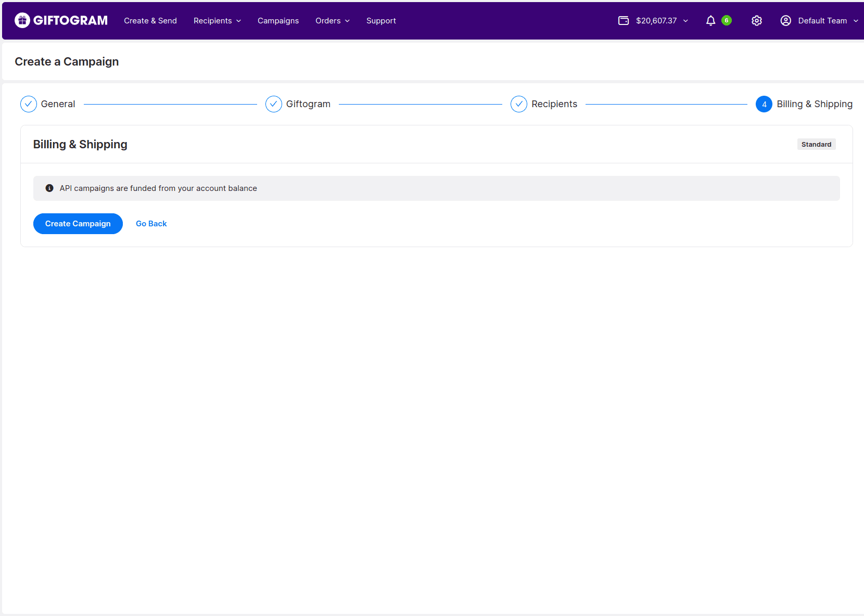The width and height of the screenshot is (864, 616).
Task: Click the Billing & Shipping panel heading
Action: point(80,144)
